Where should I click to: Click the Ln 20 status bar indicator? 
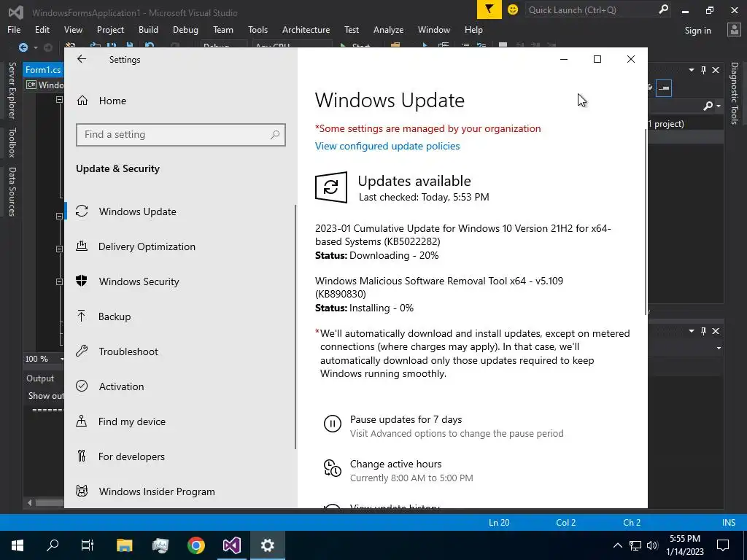click(499, 522)
